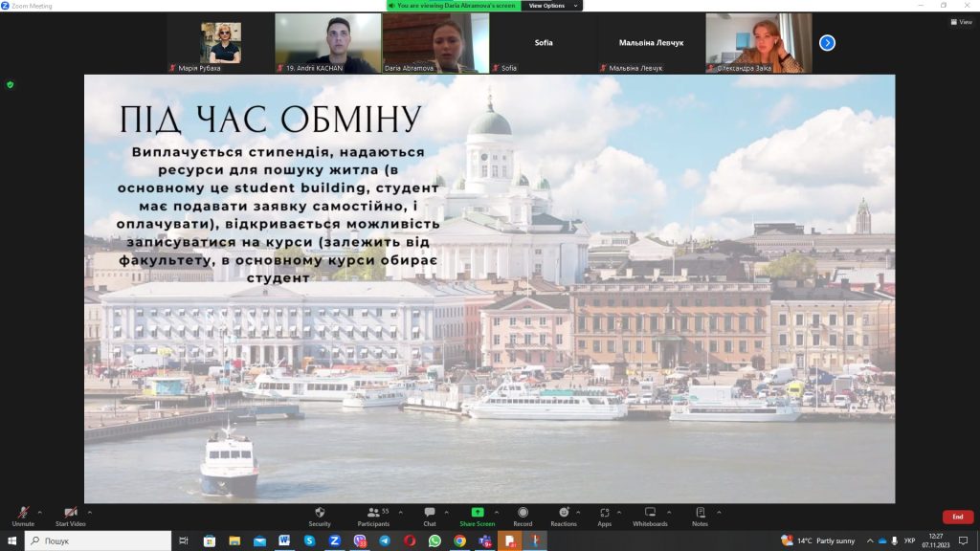The height and width of the screenshot is (551, 980).
Task: Open the View Options dropdown
Action: [551, 6]
